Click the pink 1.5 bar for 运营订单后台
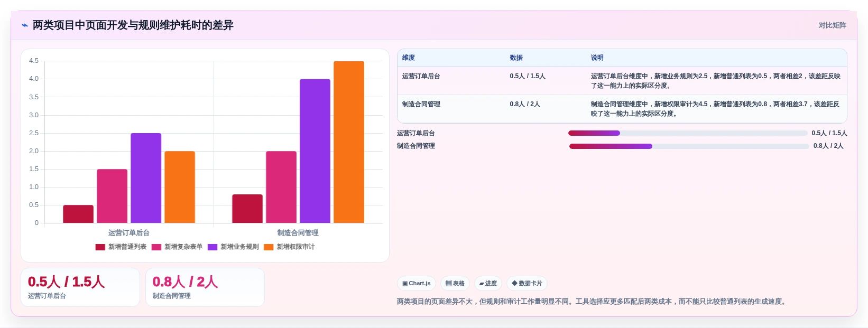The image size is (868, 328). point(112,196)
